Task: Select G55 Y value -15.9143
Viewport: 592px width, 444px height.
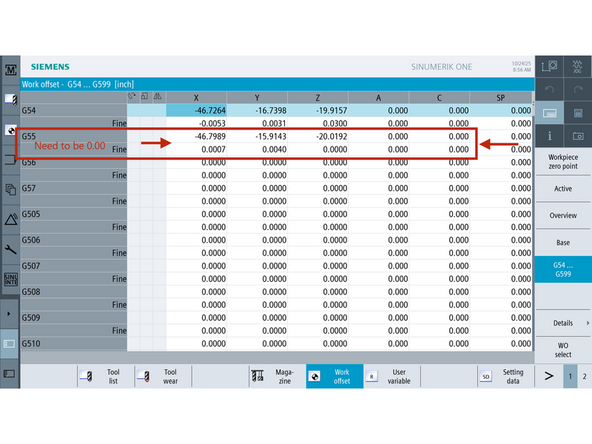Action: 257,136
